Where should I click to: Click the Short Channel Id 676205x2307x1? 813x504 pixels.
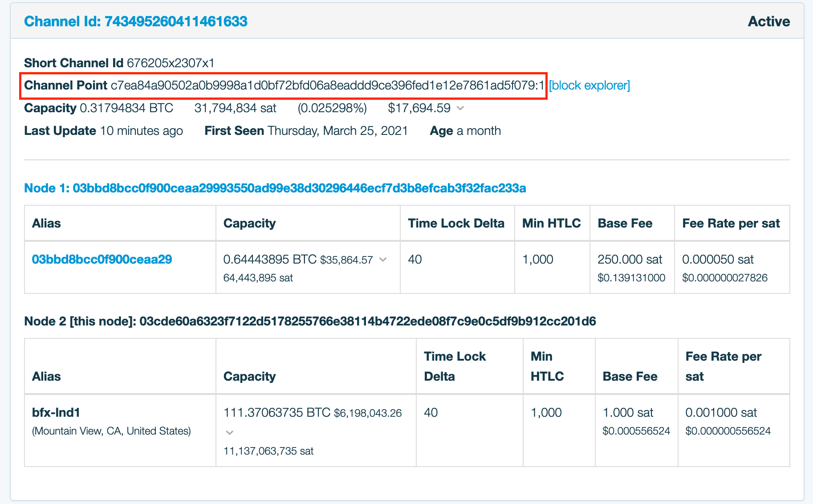pyautogui.click(x=171, y=63)
